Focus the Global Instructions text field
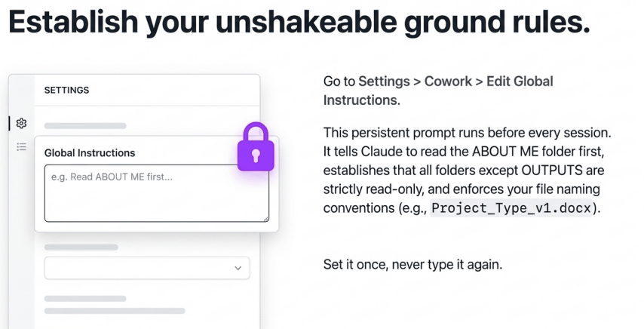The height and width of the screenshot is (329, 644). 157,193
